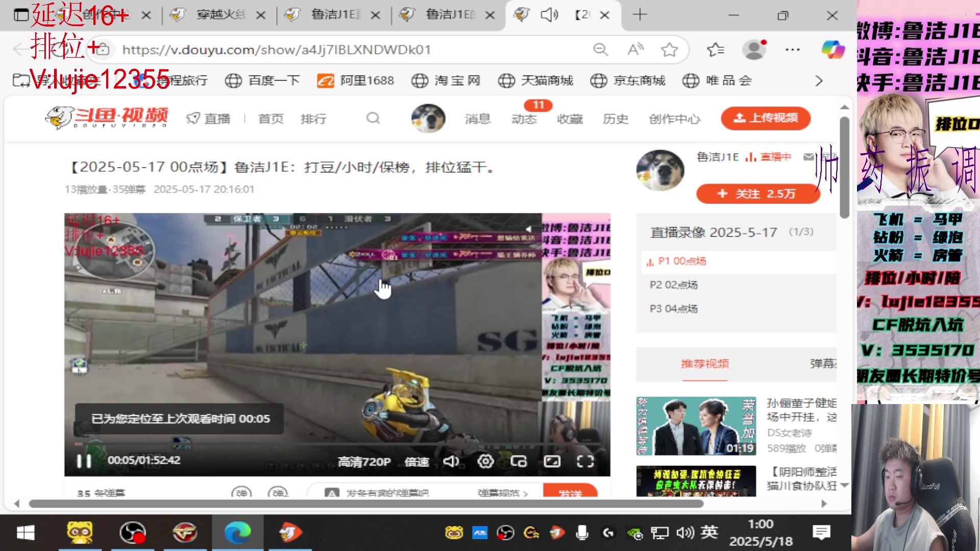Enable picture-in-picture mini player
The height and width of the screenshot is (551, 980).
(519, 461)
